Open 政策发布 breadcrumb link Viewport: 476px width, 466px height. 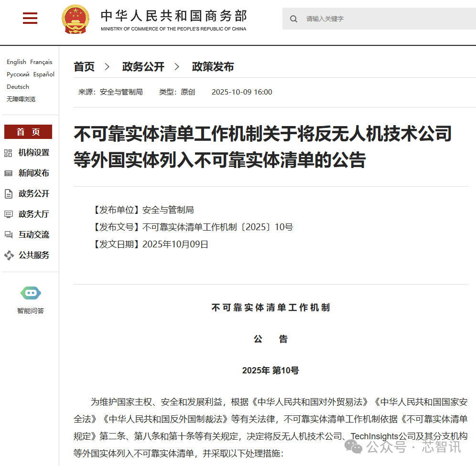tap(213, 67)
